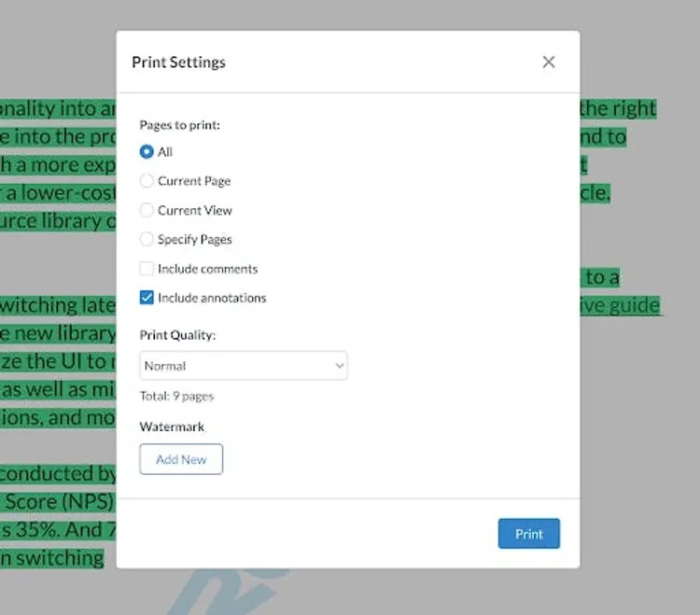Viewport: 700px width, 615px height.
Task: Enable Include comments checkbox
Action: (147, 269)
